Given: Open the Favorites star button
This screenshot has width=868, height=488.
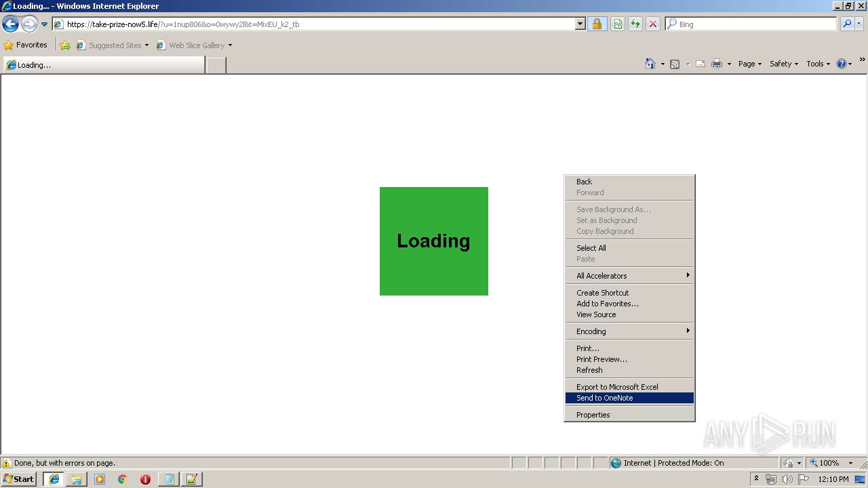Looking at the screenshot, I should [x=26, y=45].
